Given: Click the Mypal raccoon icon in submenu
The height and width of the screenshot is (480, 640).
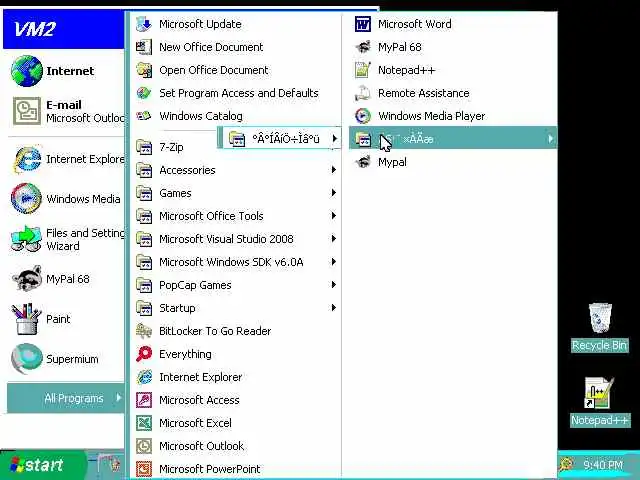Looking at the screenshot, I should pos(363,162).
